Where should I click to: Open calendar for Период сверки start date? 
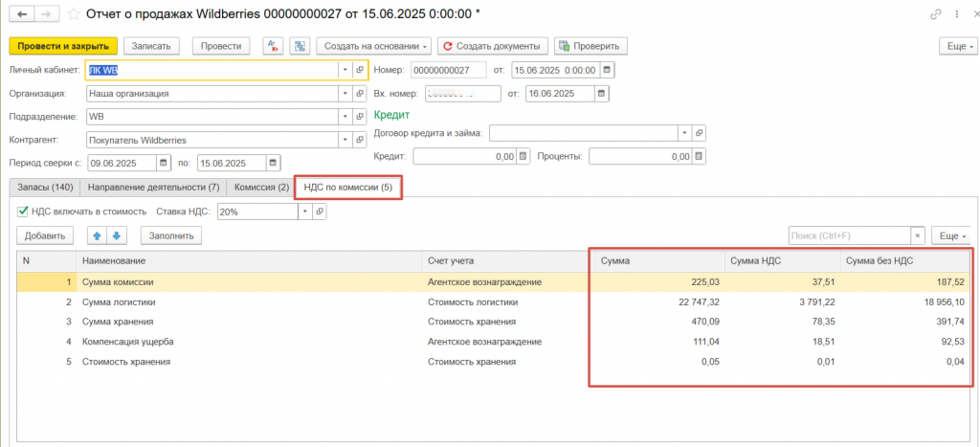[164, 163]
